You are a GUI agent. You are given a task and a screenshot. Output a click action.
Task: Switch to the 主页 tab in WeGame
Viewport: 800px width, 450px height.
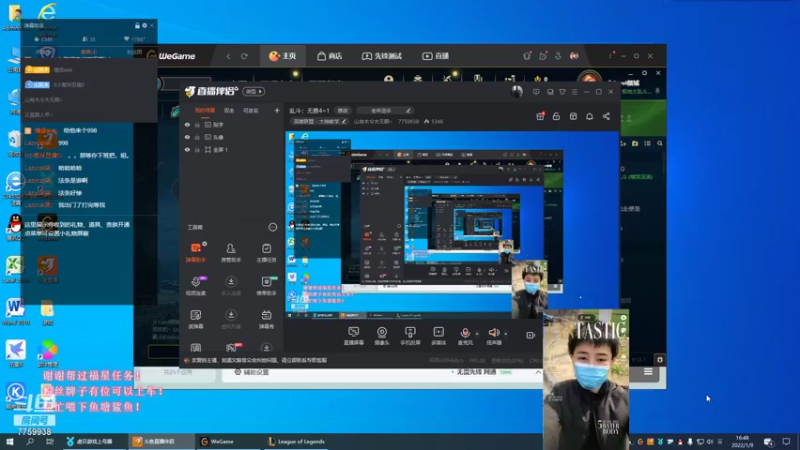(283, 56)
